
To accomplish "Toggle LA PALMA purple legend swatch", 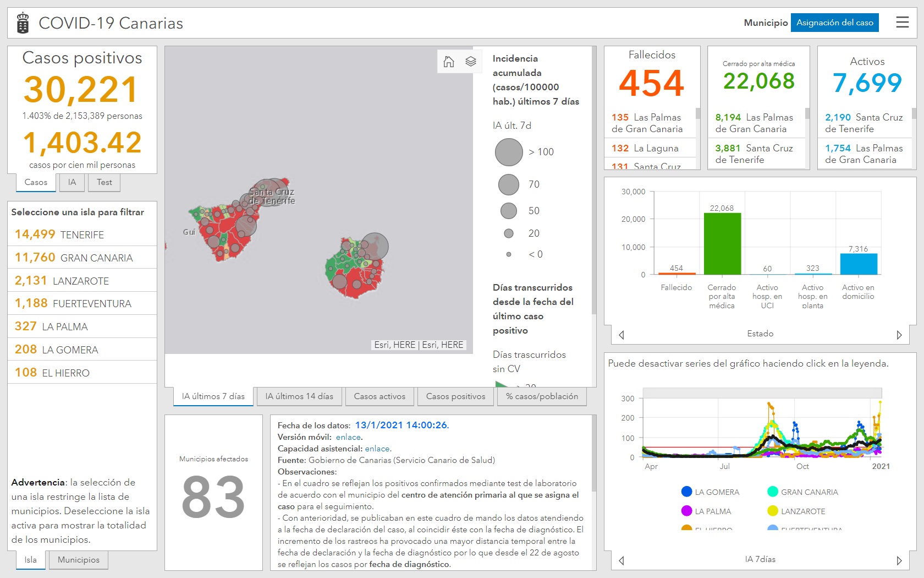I will click(686, 511).
